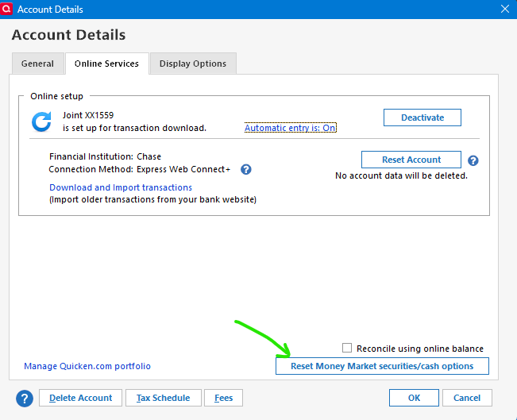Click the Financial Institution: Chase text
Image resolution: width=517 pixels, height=420 pixels.
[x=105, y=156]
